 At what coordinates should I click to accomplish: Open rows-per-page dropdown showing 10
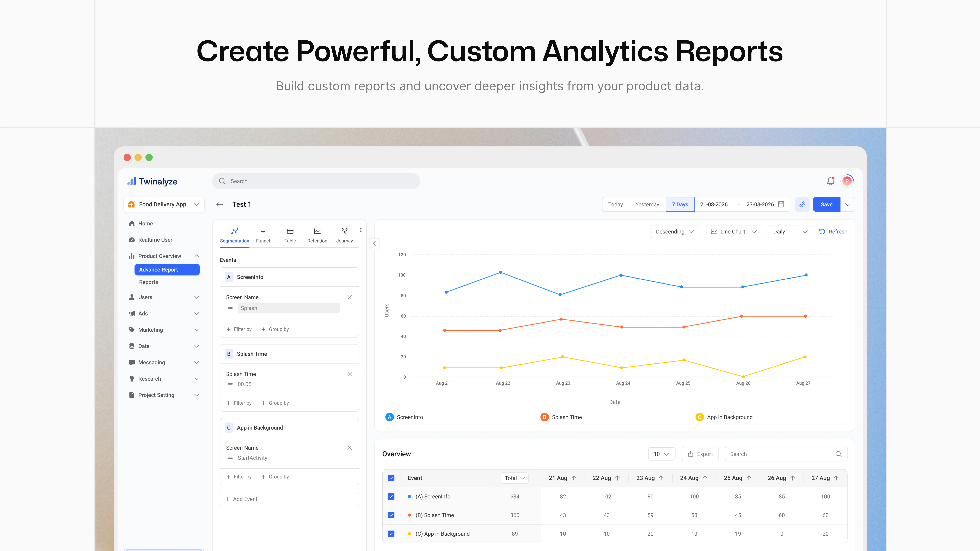(x=662, y=454)
